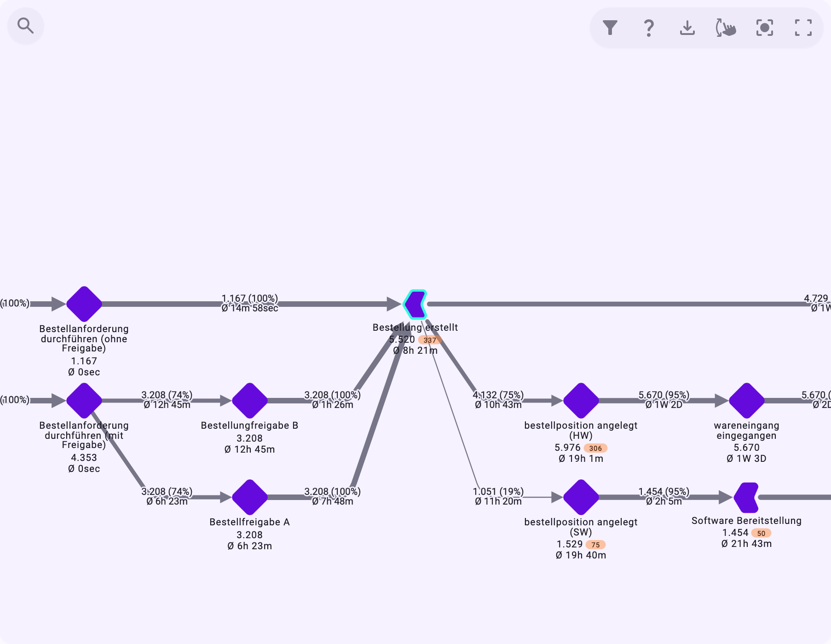Enter fullscreen mode
The height and width of the screenshot is (644, 831).
(803, 28)
